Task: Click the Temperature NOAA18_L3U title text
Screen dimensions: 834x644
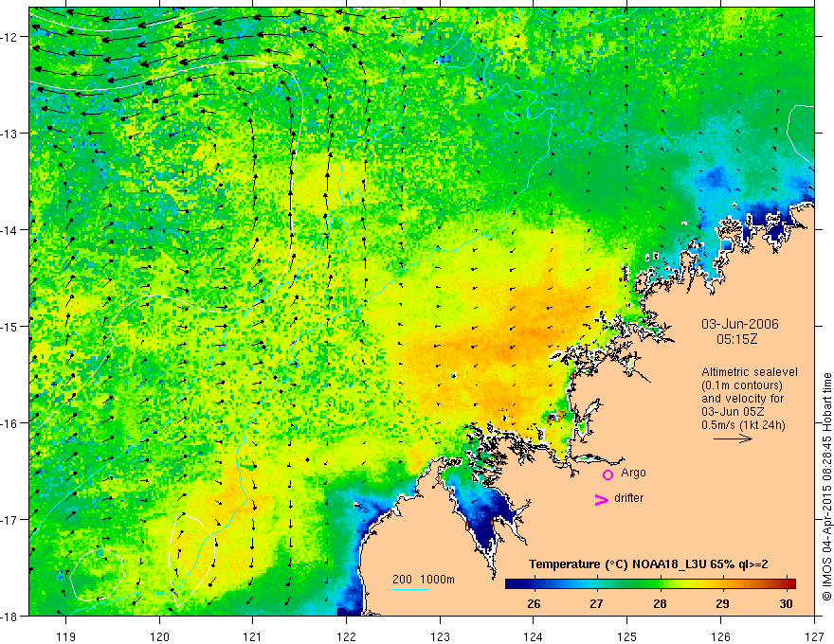Action: pyautogui.click(x=648, y=564)
